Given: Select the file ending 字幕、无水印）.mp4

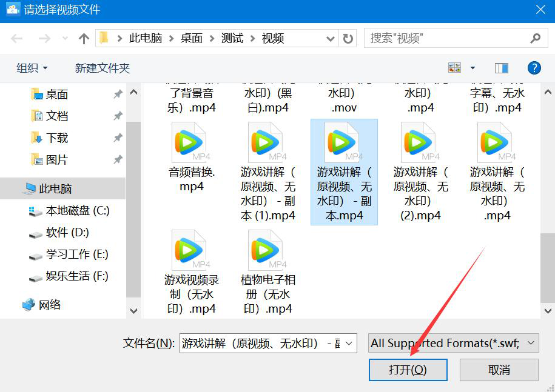Looking at the screenshot, I should 497,100.
